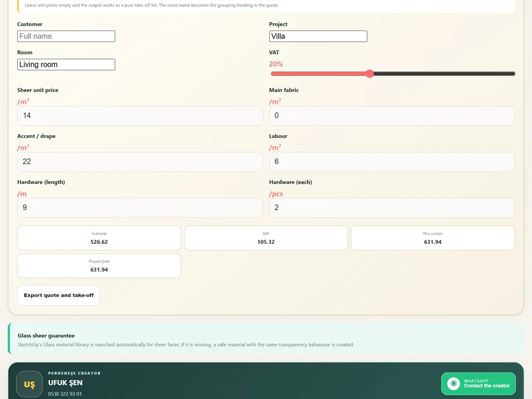Export quote and take-off

tap(59, 295)
